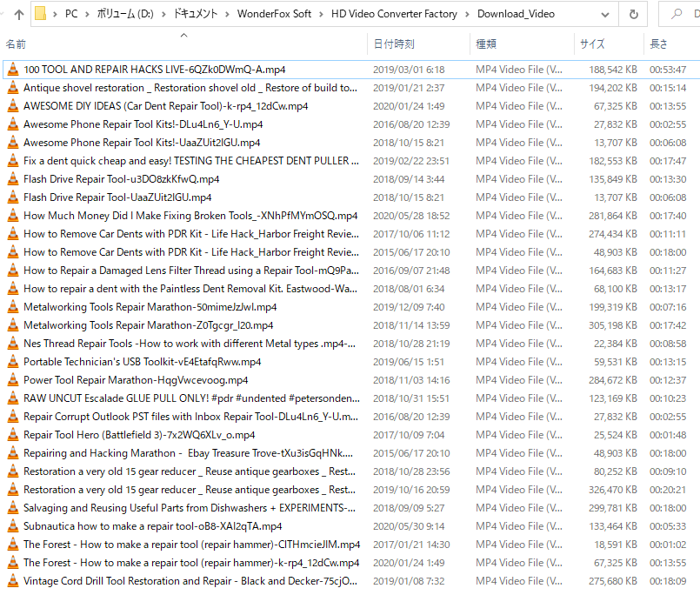The height and width of the screenshot is (595, 700).
Task: Click VLC icon of Nes Thread Repair Tools
Action: coord(13,344)
